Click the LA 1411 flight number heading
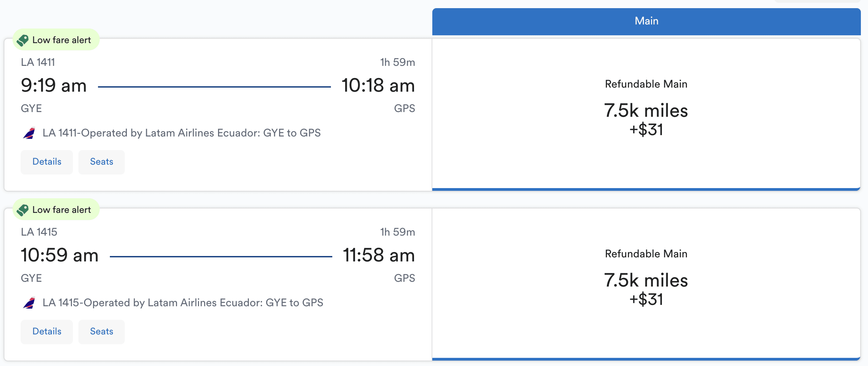 (x=38, y=62)
